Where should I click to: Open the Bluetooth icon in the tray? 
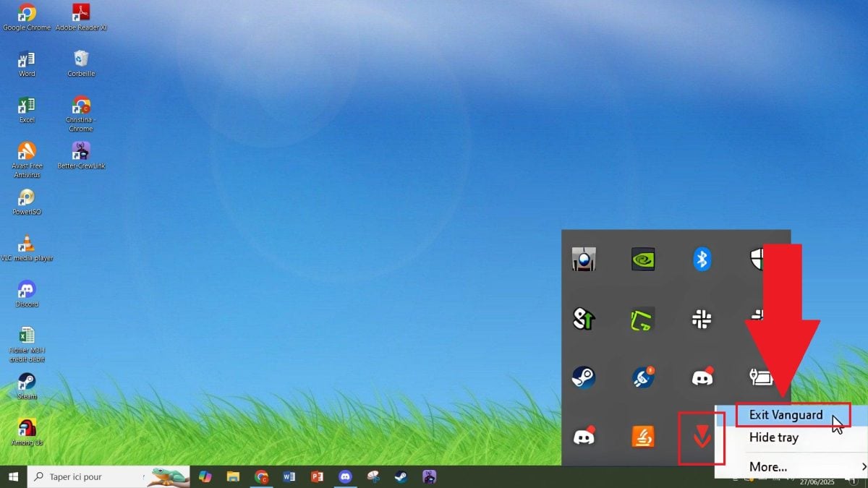(x=702, y=259)
